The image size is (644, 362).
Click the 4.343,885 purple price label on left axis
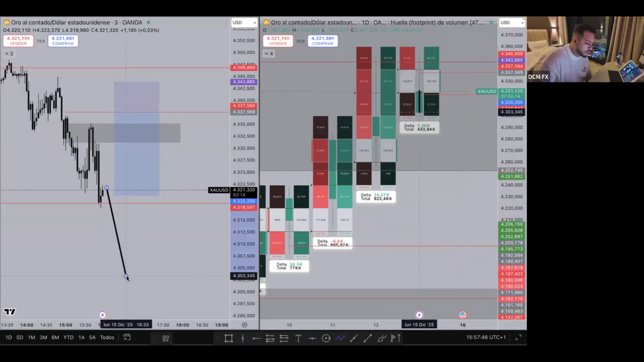pos(244,82)
